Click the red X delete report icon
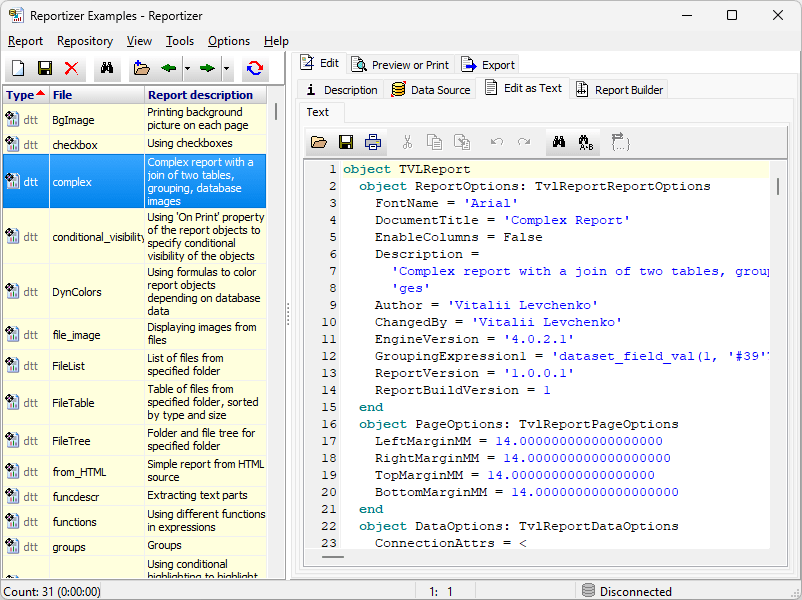The width and height of the screenshot is (802, 600). 71,68
